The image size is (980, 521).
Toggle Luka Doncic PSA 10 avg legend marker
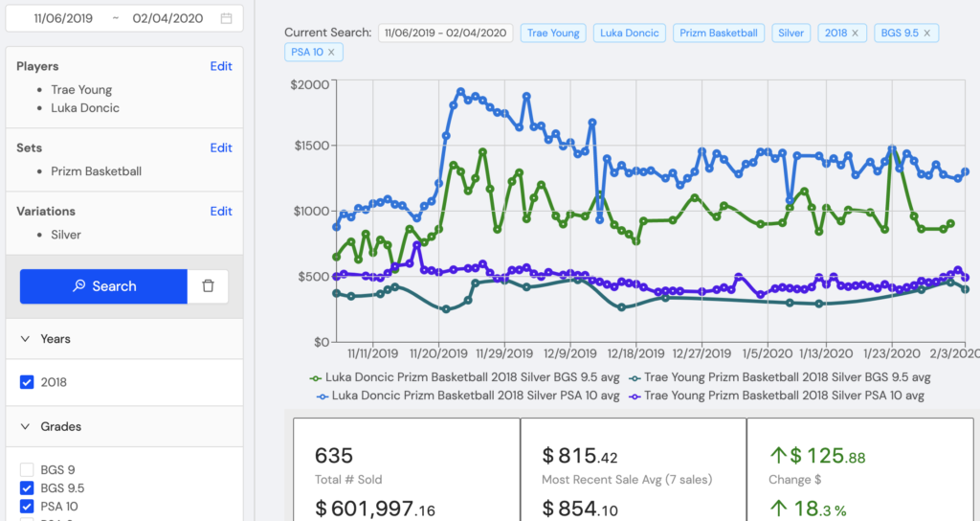point(323,396)
